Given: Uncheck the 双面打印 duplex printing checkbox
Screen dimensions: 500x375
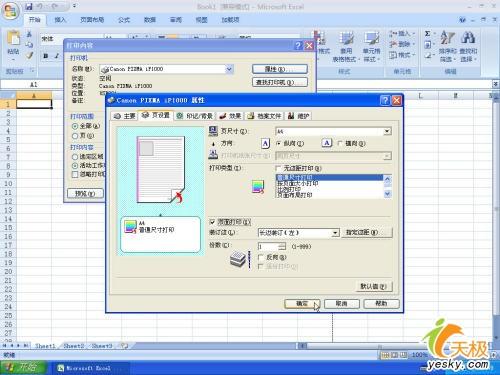Looking at the screenshot, I should pyautogui.click(x=212, y=222).
